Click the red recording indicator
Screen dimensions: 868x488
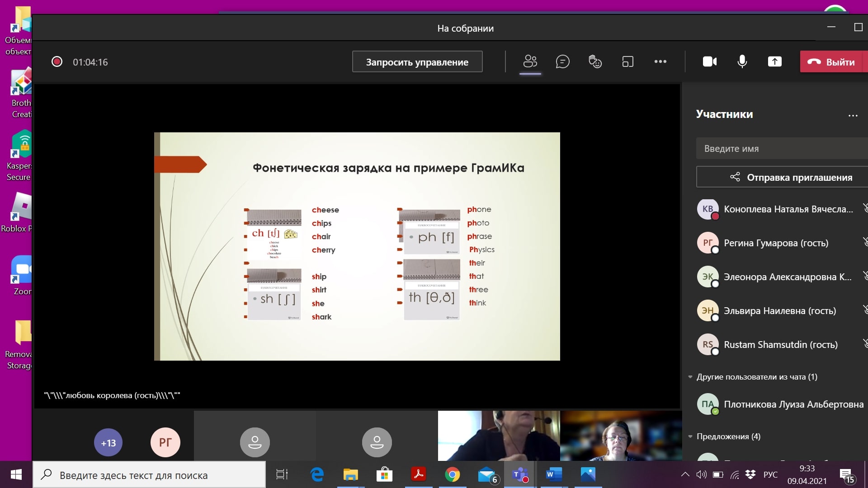pyautogui.click(x=57, y=62)
